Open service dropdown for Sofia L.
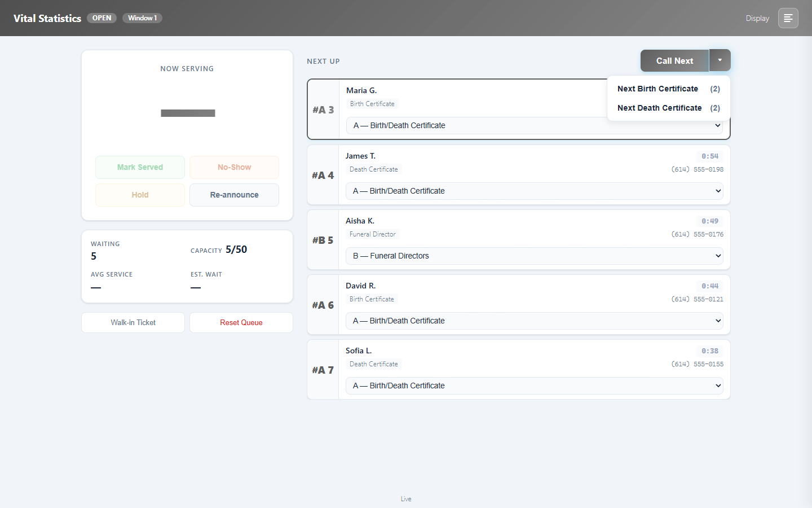Image resolution: width=812 pixels, height=508 pixels. [535, 386]
